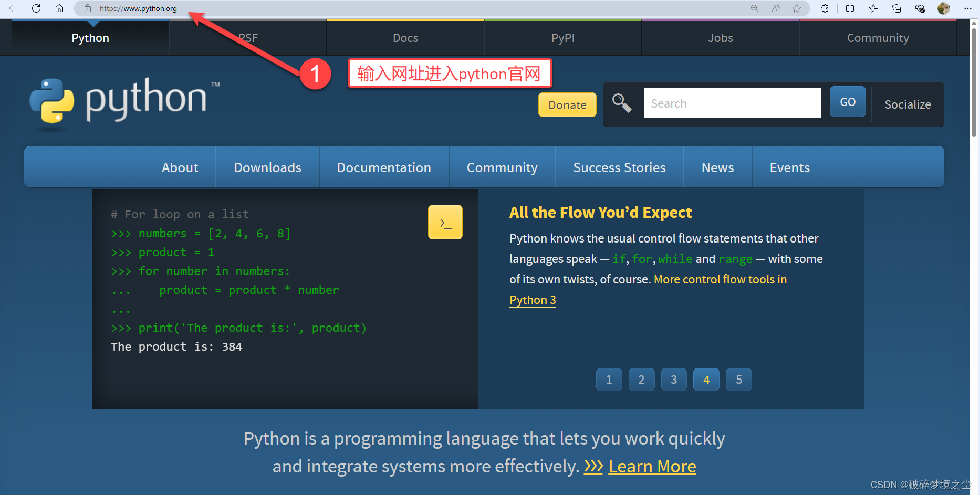Select the Jobs top tab
The image size is (980, 495).
[x=721, y=38]
